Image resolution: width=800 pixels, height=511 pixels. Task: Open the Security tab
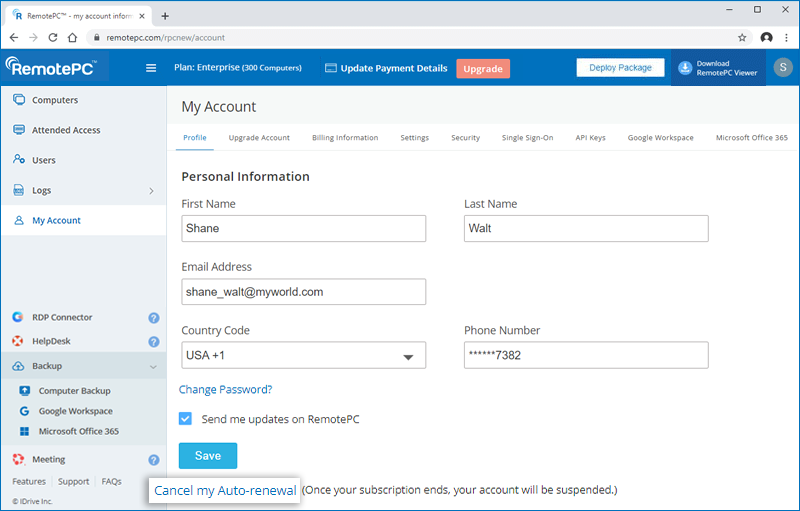(x=465, y=138)
